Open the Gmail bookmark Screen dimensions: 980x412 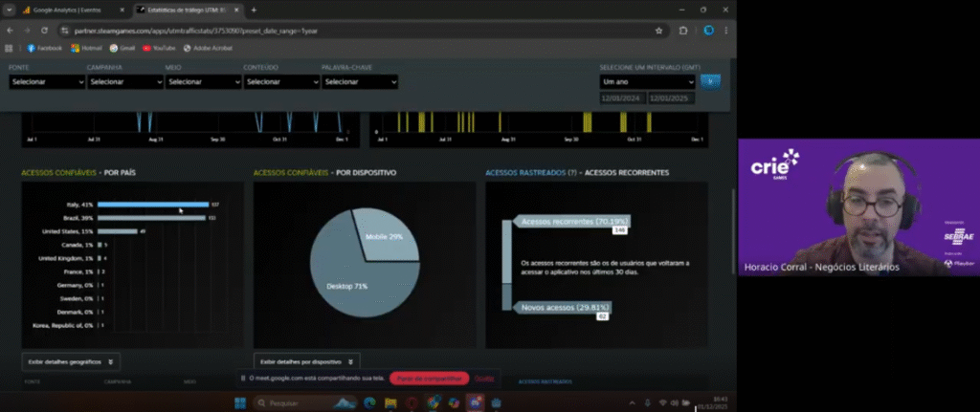(122, 48)
